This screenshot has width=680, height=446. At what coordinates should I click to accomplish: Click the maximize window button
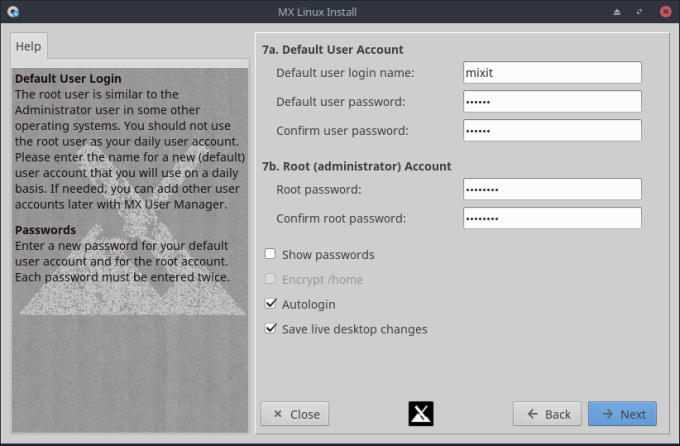pos(639,12)
